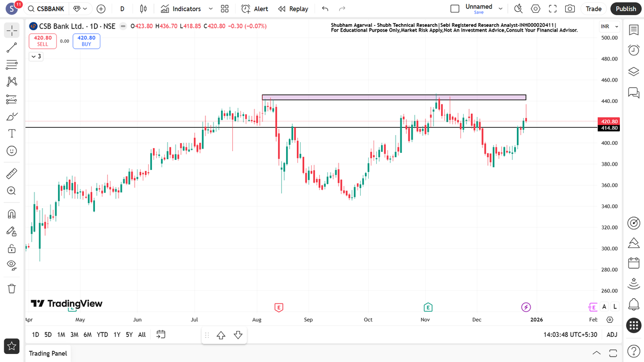Expand the bottom panel with chevron up
This screenshot has height=362, width=644.
click(x=596, y=353)
